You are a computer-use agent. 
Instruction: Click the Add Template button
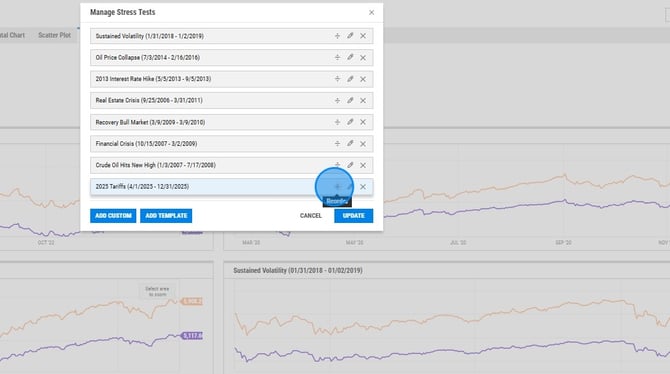(x=166, y=216)
